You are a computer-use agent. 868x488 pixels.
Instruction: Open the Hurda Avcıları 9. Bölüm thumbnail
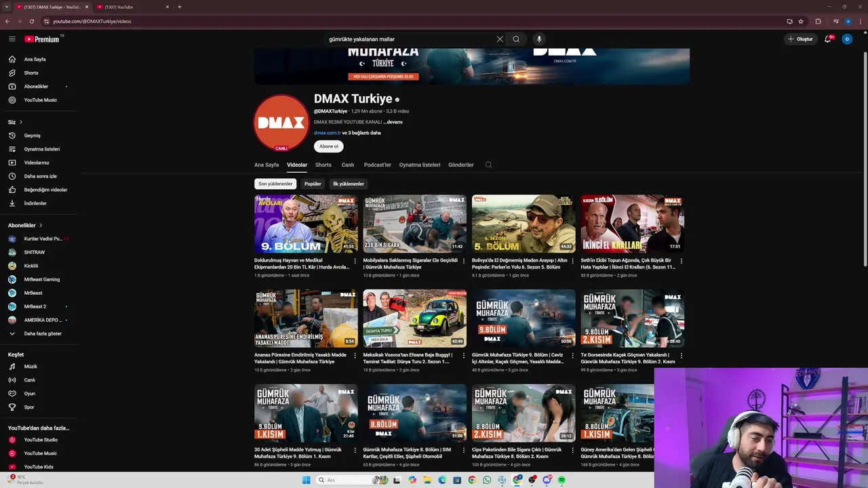tap(306, 224)
